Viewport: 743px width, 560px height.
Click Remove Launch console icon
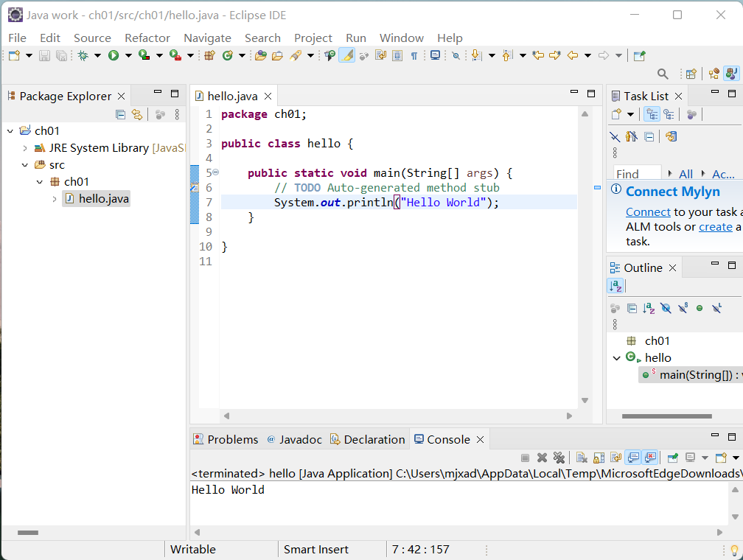(x=542, y=458)
